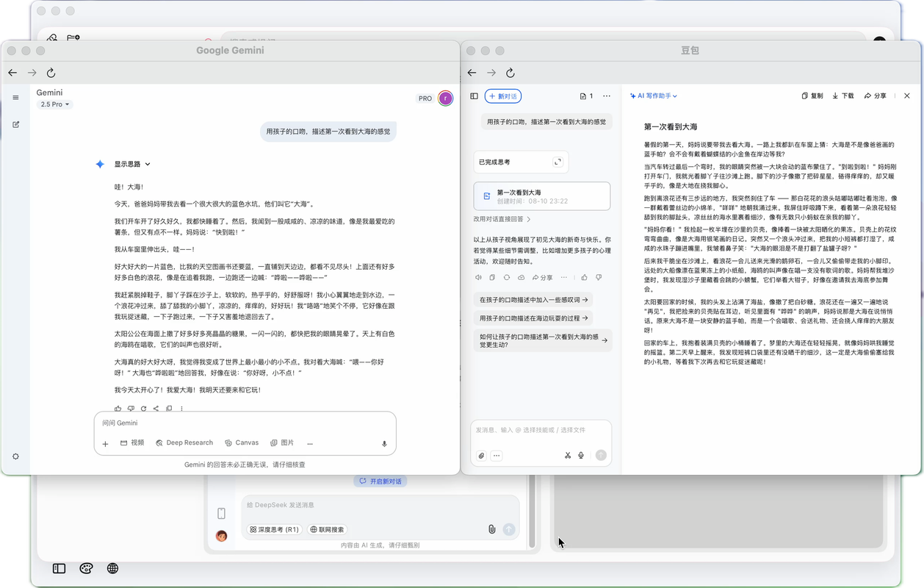This screenshot has height=588, width=924.
Task: Click Gemini microphone icon
Action: click(383, 444)
